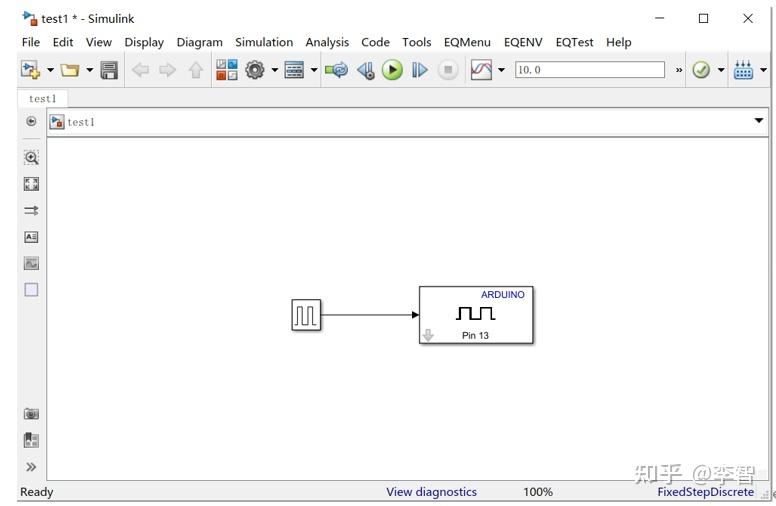
Task: Expand the Open folder dropdown arrow
Action: 90,70
